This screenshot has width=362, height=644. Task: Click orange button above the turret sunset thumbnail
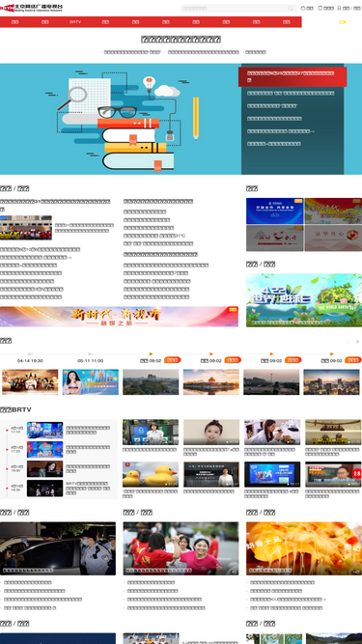(x=233, y=360)
